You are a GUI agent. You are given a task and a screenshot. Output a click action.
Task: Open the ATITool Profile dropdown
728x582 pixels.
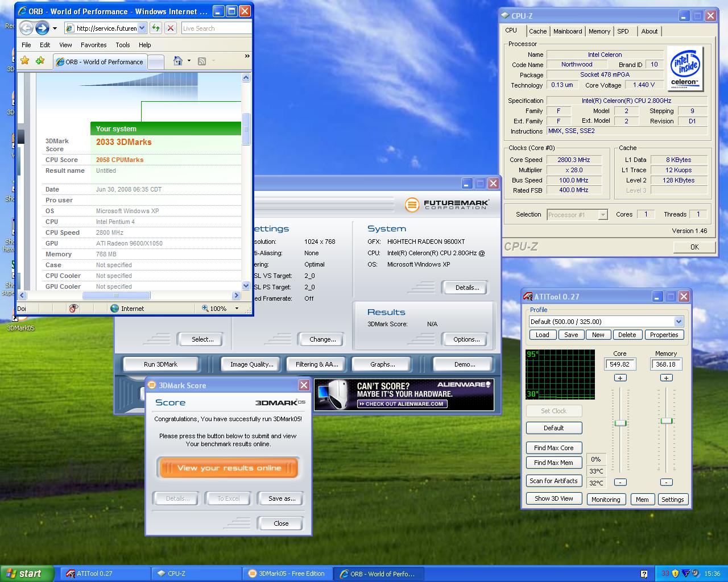678,321
